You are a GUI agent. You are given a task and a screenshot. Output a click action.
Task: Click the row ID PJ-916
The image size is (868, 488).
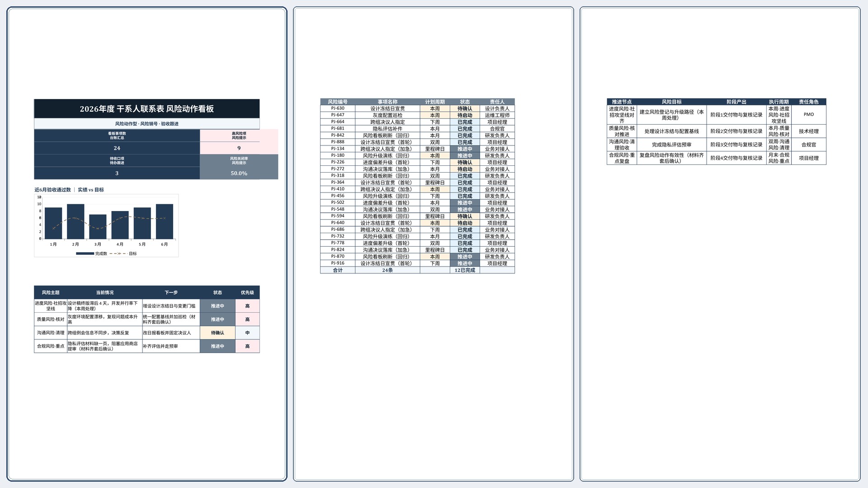pyautogui.click(x=338, y=263)
